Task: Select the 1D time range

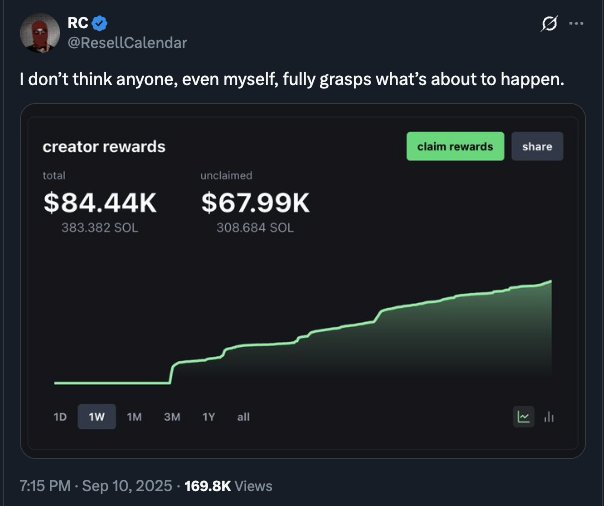Action: tap(60, 417)
